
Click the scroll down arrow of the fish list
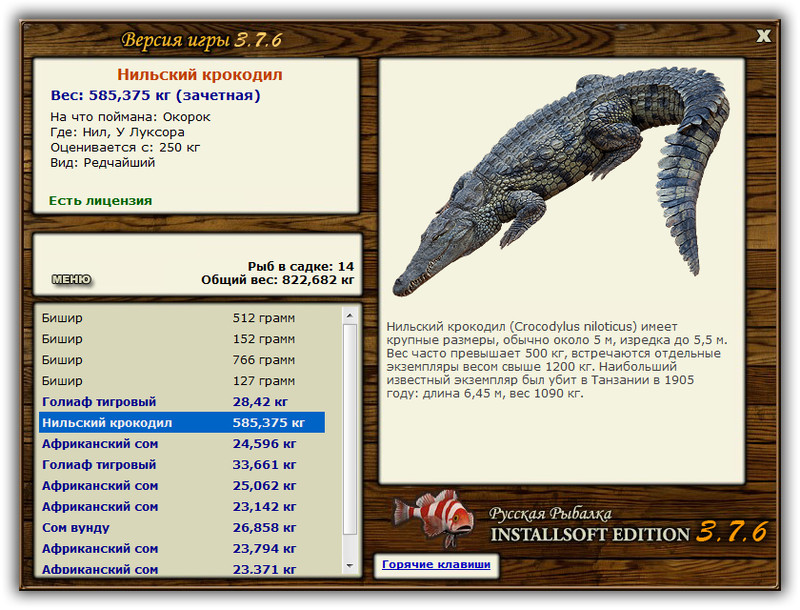tap(349, 565)
